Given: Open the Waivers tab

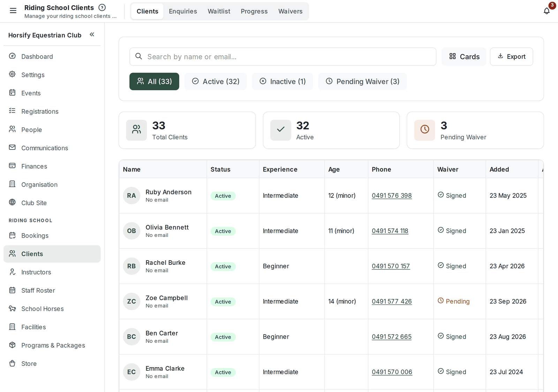Looking at the screenshot, I should point(290,11).
